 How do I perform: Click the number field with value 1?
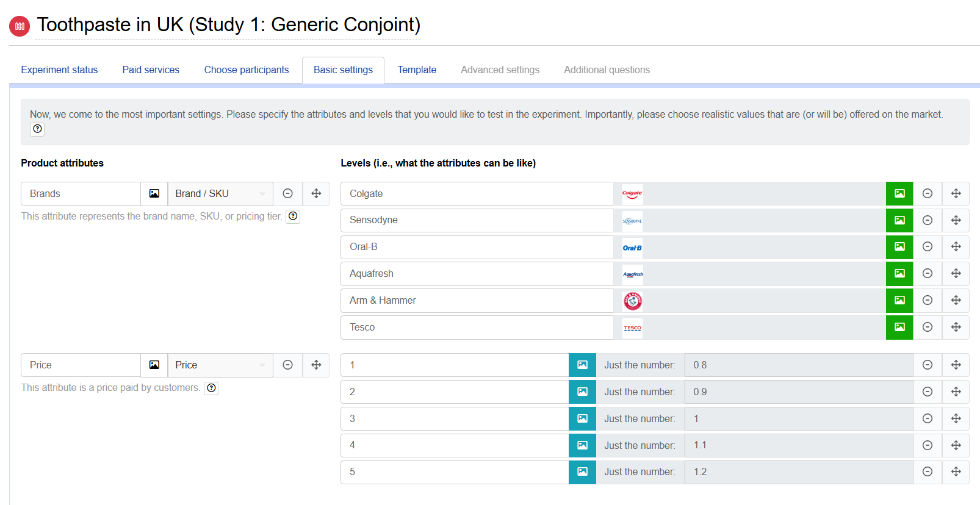tap(799, 418)
